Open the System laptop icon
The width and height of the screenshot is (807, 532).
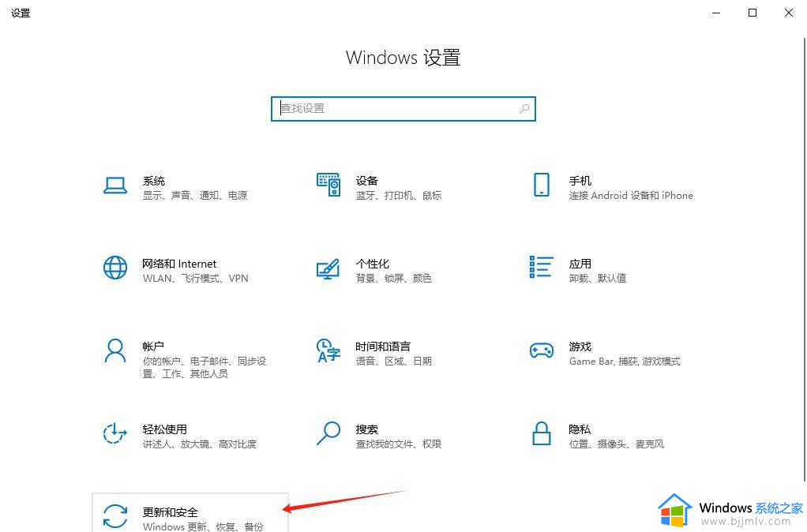[114, 185]
